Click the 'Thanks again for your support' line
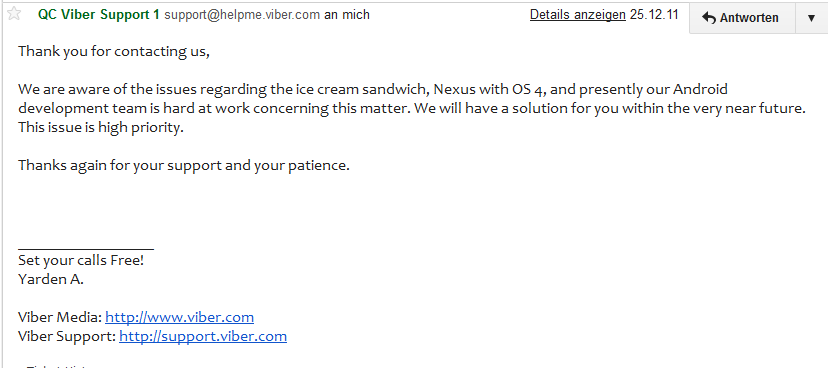Viewport: 828px width, 368px height. (x=184, y=165)
